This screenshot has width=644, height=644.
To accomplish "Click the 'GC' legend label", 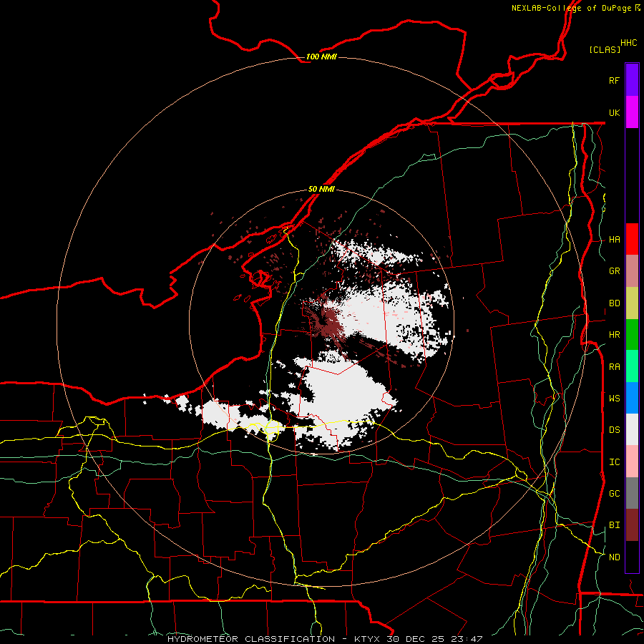I will coord(614,494).
